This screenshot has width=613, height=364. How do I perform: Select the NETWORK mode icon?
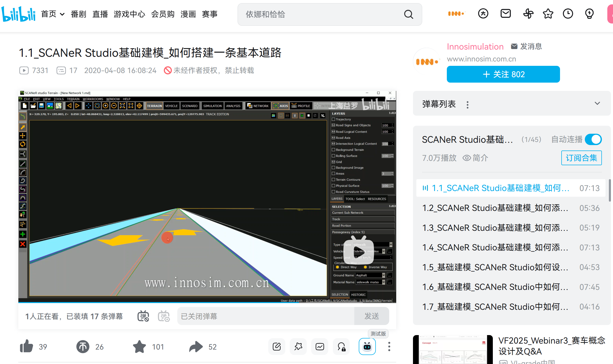click(x=258, y=106)
